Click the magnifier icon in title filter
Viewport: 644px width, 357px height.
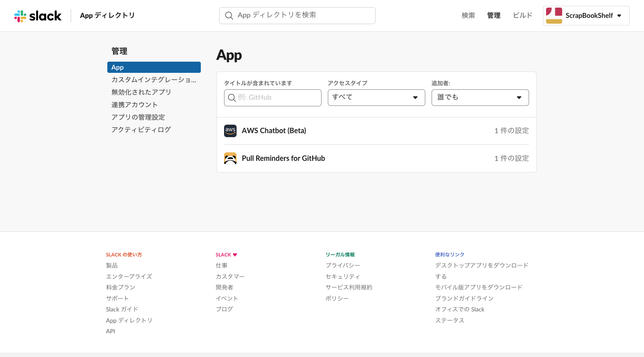click(232, 98)
